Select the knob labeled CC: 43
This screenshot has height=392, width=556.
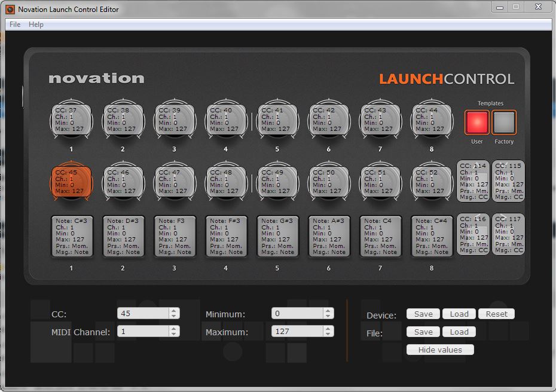[x=380, y=120]
